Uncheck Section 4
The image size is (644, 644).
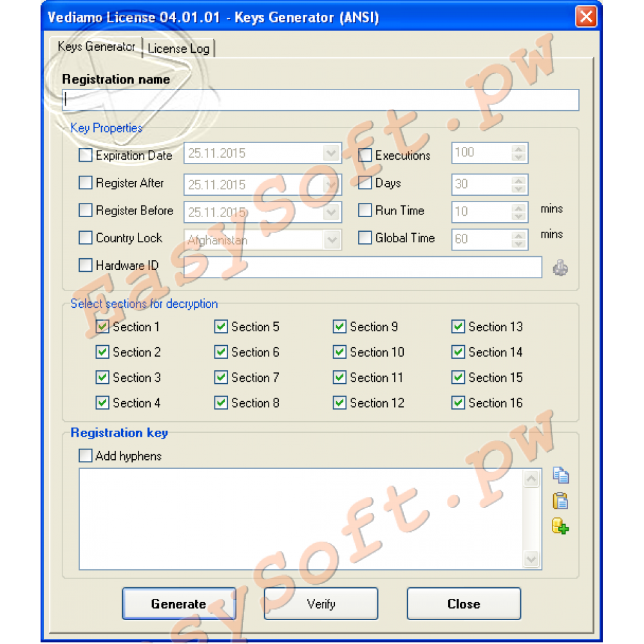(102, 403)
